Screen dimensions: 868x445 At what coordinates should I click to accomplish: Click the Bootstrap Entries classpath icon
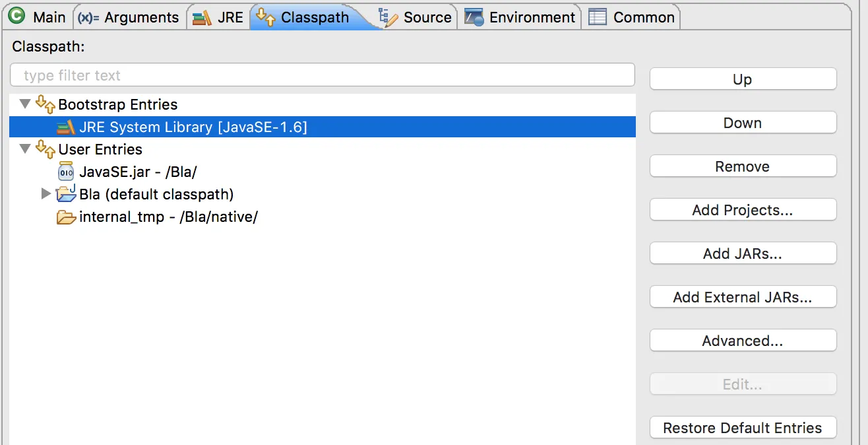click(45, 104)
